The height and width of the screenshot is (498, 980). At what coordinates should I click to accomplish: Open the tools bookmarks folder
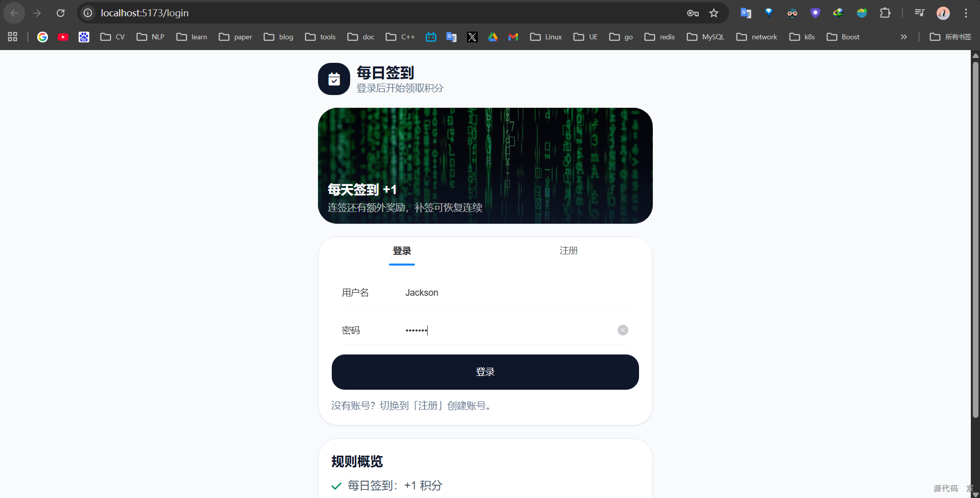point(320,37)
